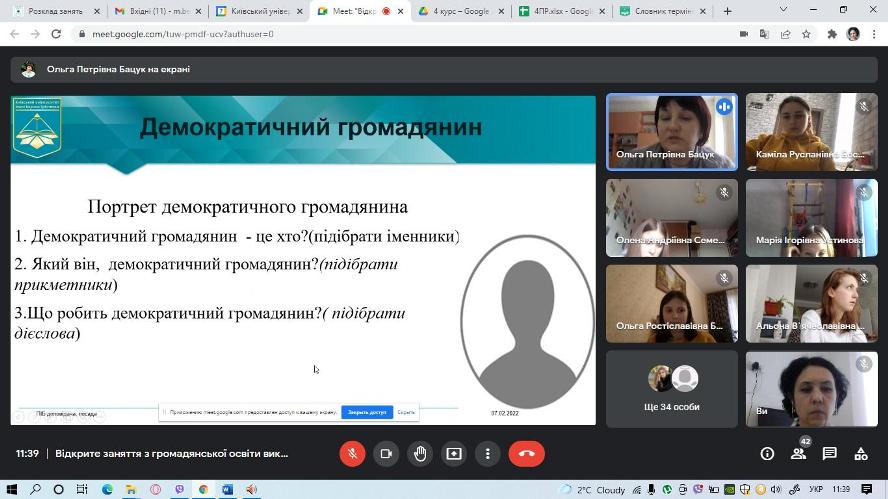Open the extensions puzzle icon

[x=832, y=34]
